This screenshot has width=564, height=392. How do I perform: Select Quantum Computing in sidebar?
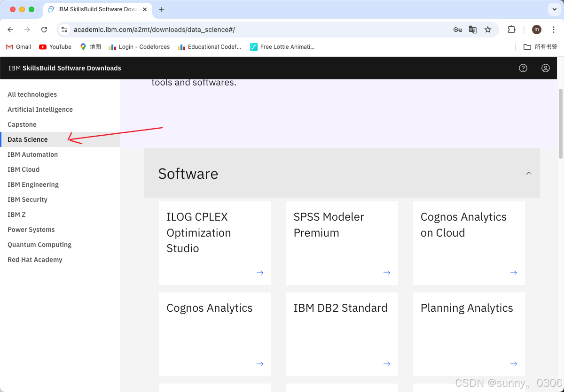60,245
